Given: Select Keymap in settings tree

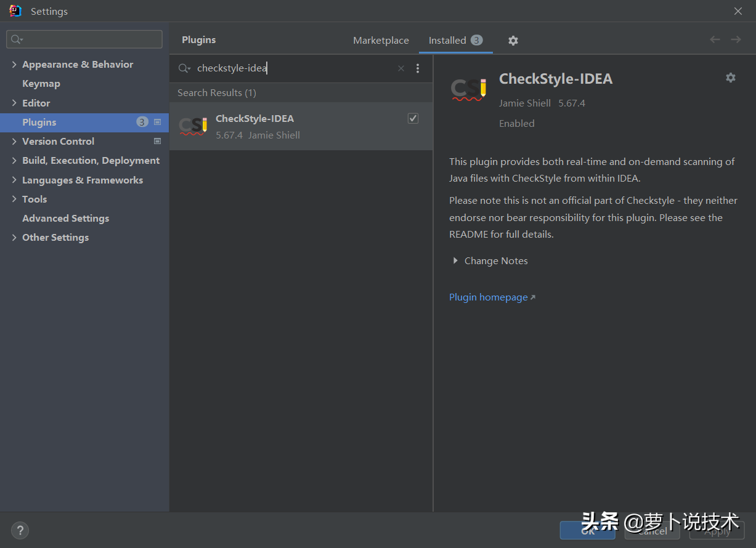Looking at the screenshot, I should pos(41,84).
